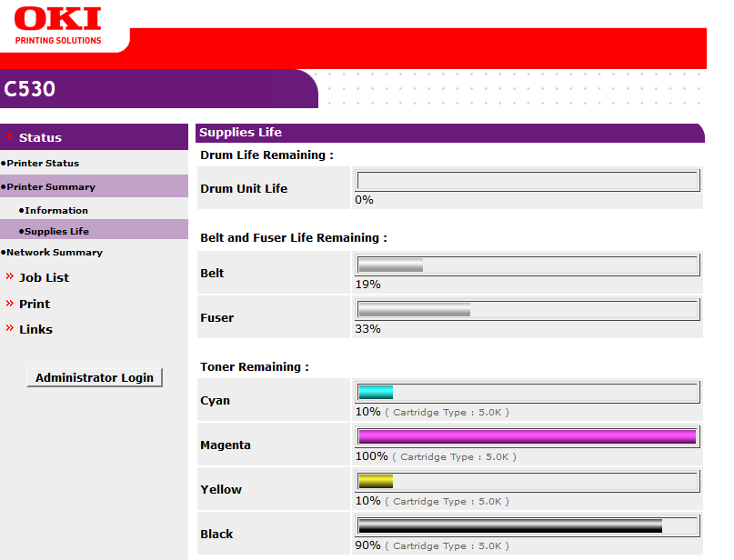734x560 pixels.
Task: Click the Belt row label
Action: [212, 274]
